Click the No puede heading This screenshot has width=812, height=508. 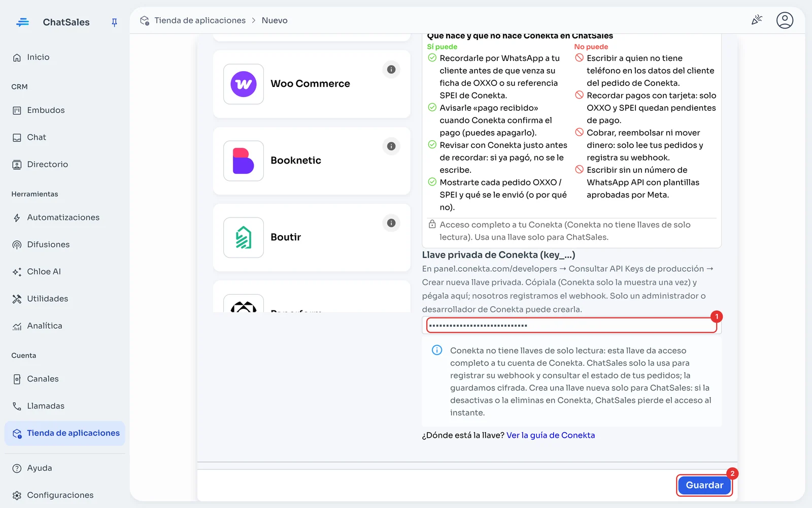[x=591, y=47]
